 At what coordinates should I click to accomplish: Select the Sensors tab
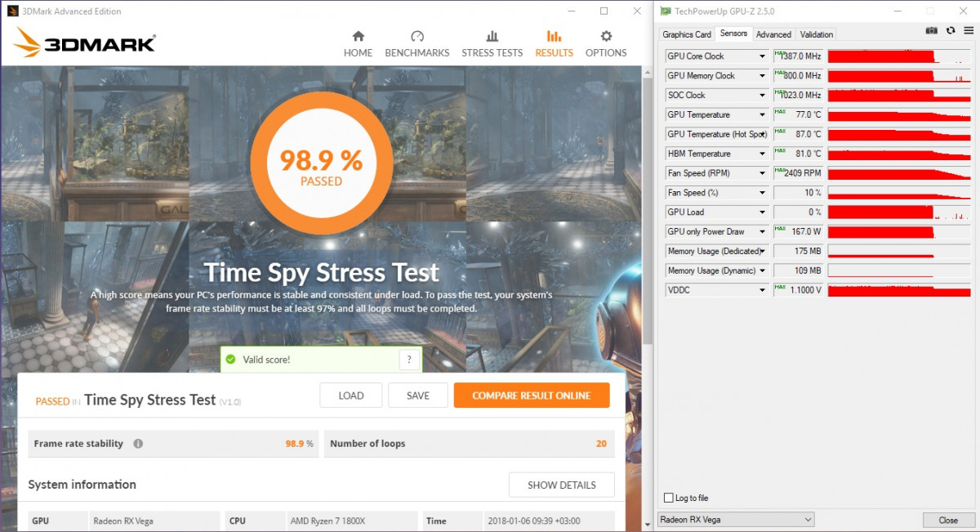(733, 34)
